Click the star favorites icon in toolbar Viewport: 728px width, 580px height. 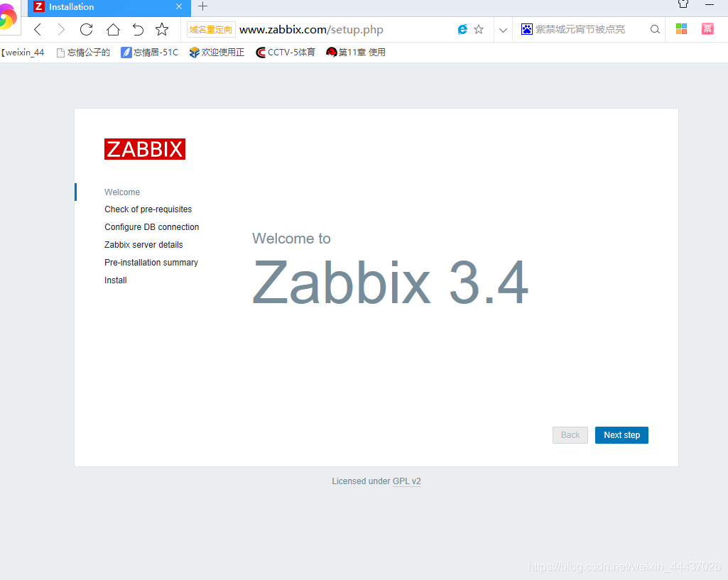pos(162,30)
